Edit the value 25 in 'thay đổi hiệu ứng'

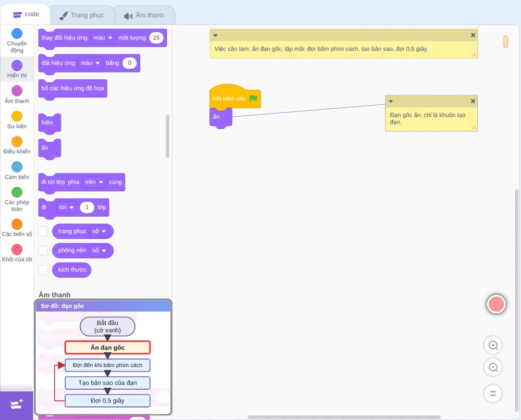coord(156,38)
